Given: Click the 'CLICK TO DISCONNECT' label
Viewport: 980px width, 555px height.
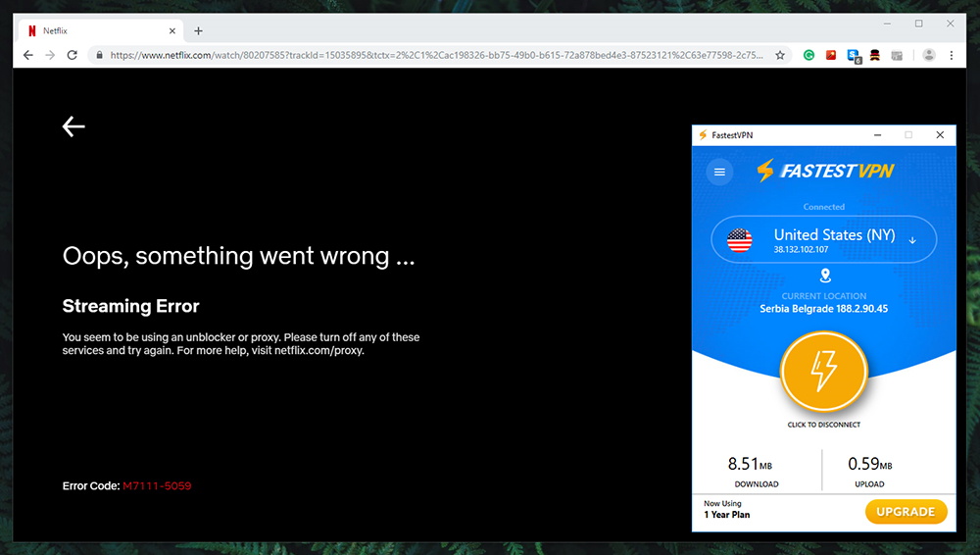Looking at the screenshot, I should pos(824,425).
